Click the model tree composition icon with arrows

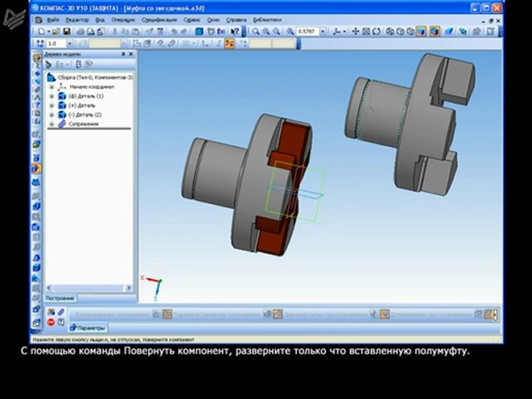[78, 64]
